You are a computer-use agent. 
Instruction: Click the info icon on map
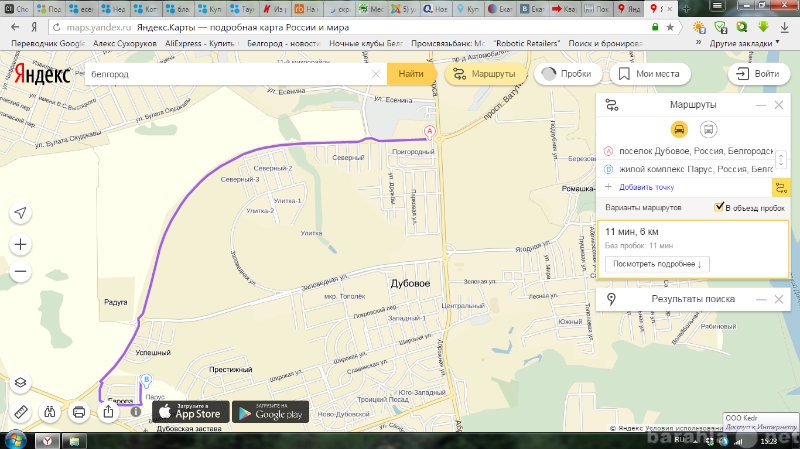click(136, 411)
